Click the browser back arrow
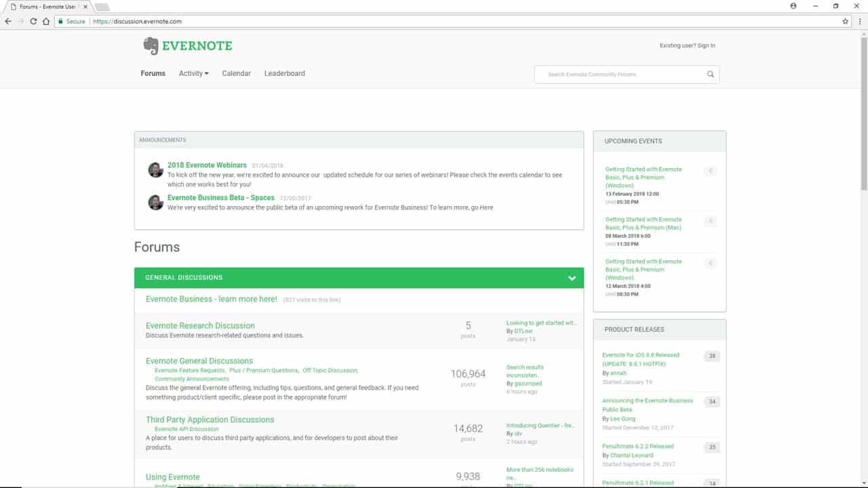 pyautogui.click(x=8, y=22)
